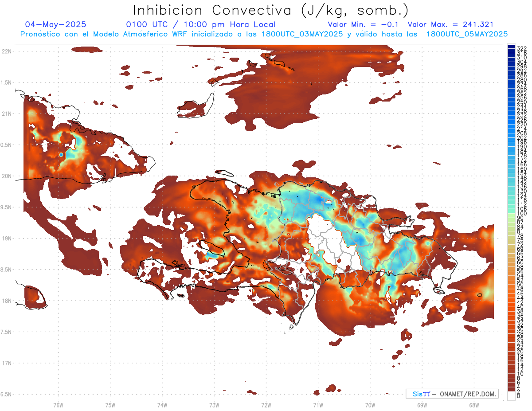Click the 'Pronóstico con el Modelo Atmosférico WRF' line

coord(264,34)
